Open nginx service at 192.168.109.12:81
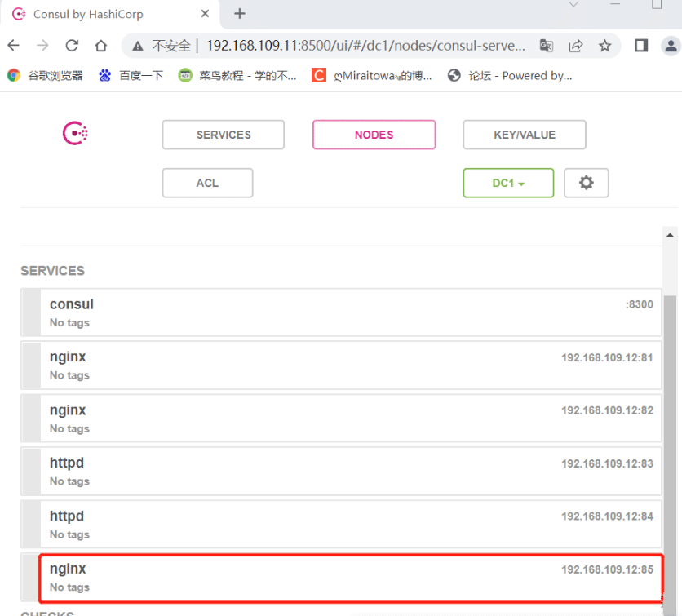 click(x=341, y=365)
